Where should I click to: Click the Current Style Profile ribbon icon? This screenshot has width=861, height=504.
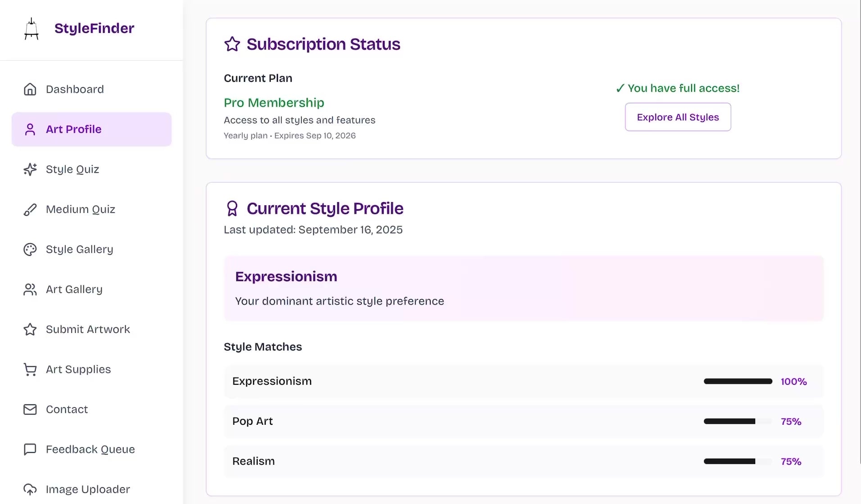pyautogui.click(x=232, y=208)
